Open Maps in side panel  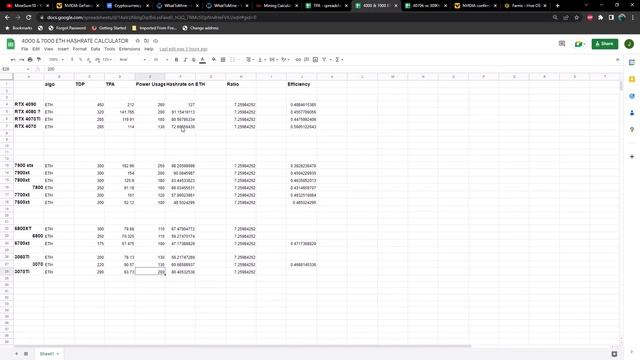pos(632,129)
